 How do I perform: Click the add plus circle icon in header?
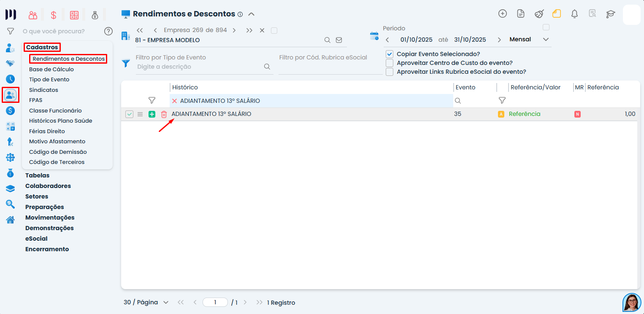tap(503, 13)
